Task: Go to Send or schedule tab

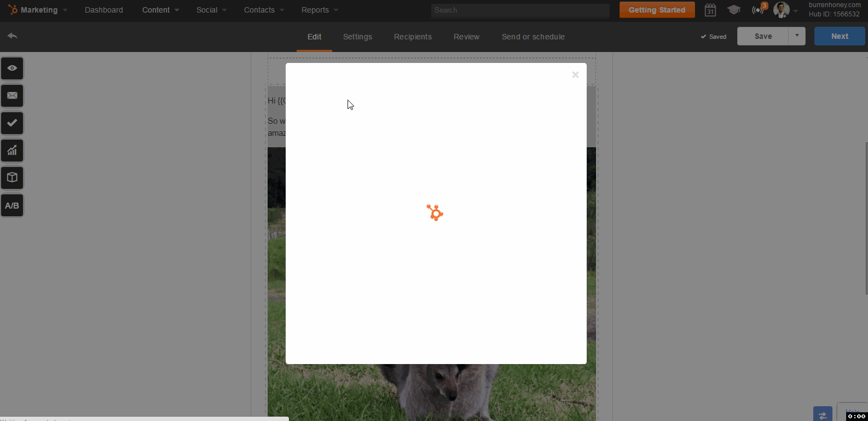Action: coord(533,37)
